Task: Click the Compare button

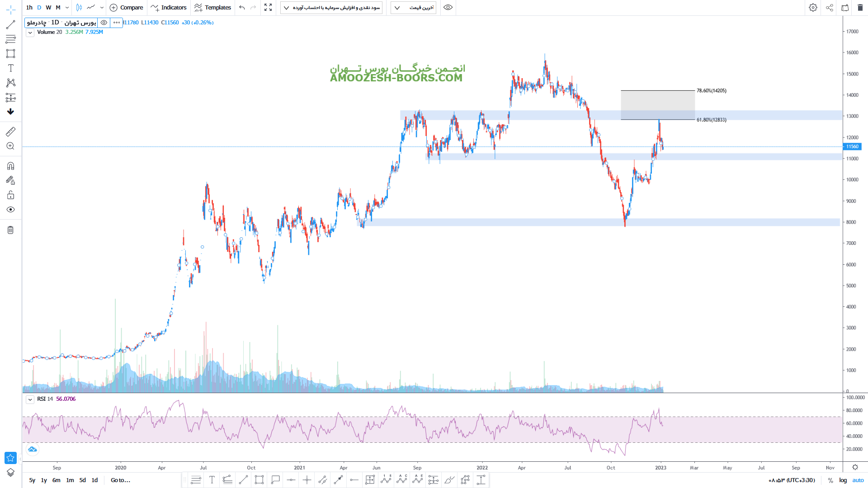Action: pyautogui.click(x=127, y=8)
